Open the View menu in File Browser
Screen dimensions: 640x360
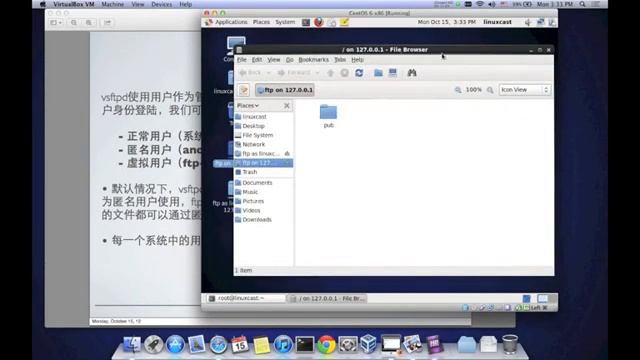[273, 60]
